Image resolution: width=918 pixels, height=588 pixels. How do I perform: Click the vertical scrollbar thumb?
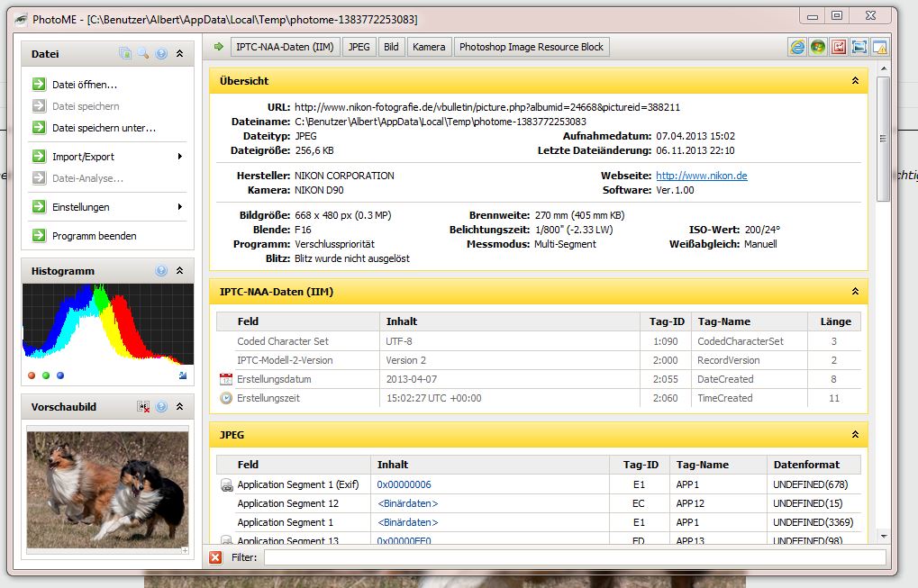(x=883, y=139)
